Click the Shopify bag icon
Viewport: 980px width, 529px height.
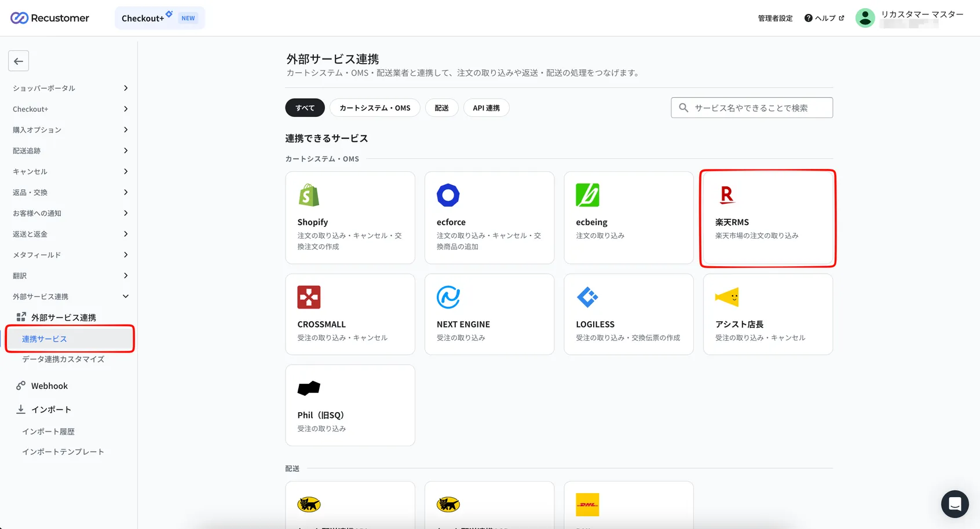(309, 195)
